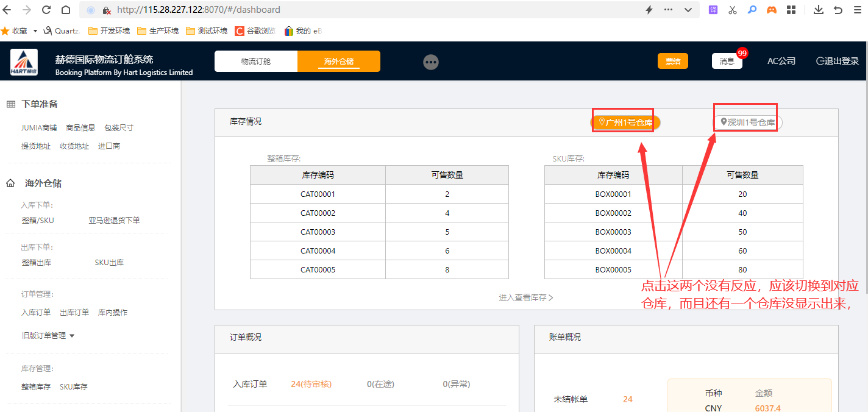Click the four-squares apps grid icon
The width and height of the screenshot is (868, 412).
[x=791, y=10]
